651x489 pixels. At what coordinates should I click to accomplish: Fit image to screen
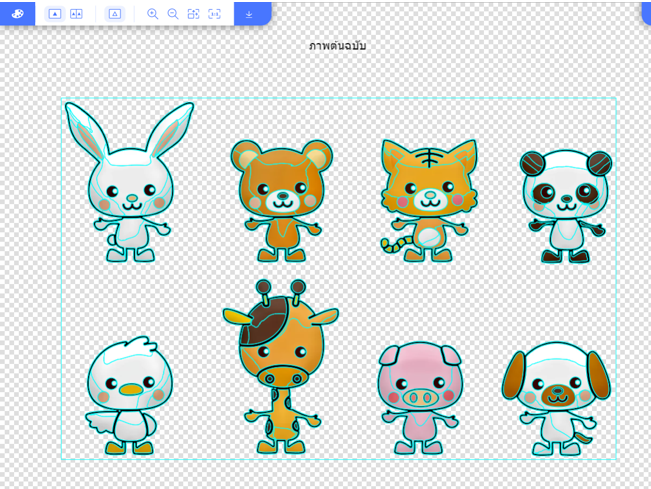point(193,14)
